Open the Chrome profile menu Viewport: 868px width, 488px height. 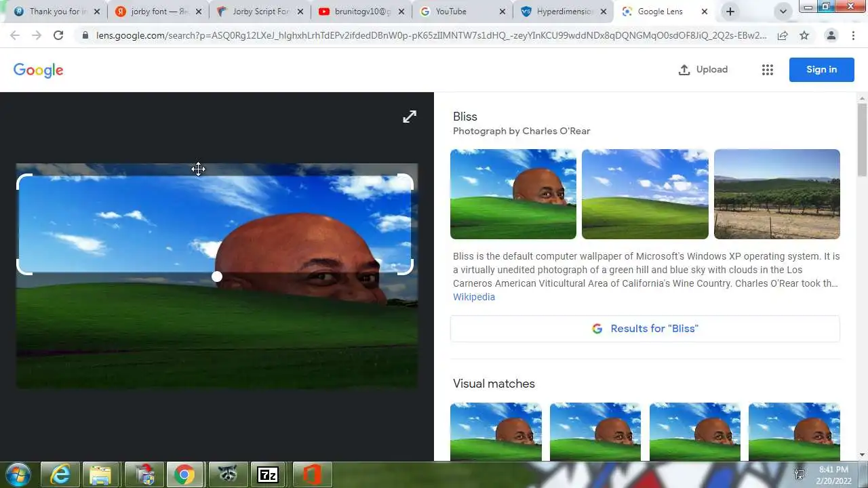tap(831, 35)
